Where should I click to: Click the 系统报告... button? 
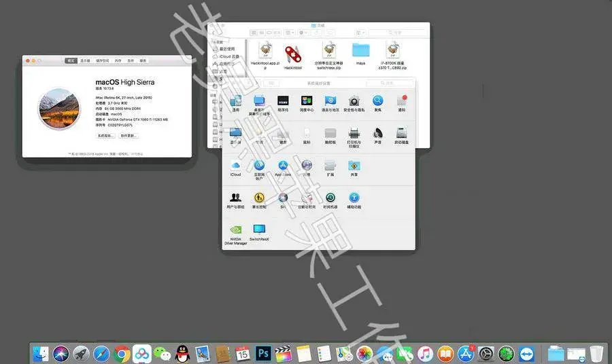105,136
